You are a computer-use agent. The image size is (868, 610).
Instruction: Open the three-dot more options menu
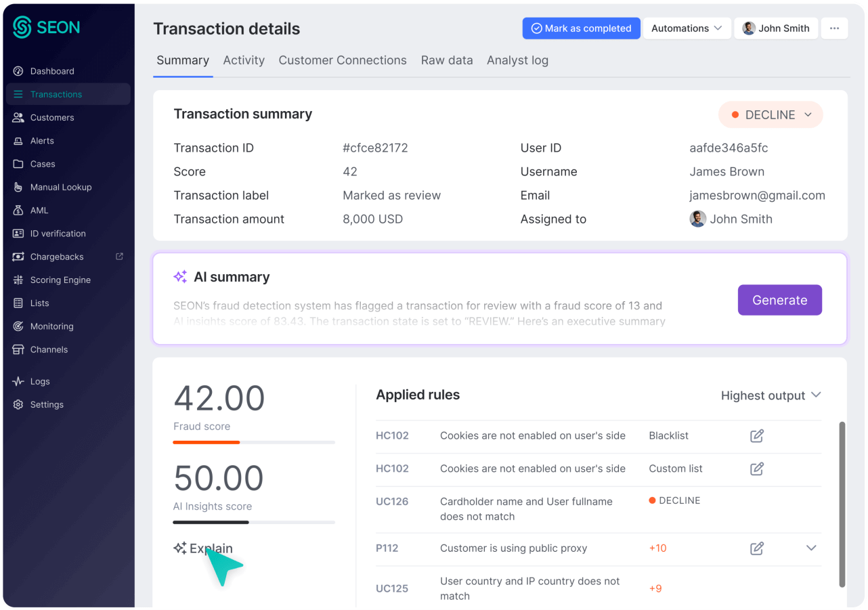[x=834, y=28]
